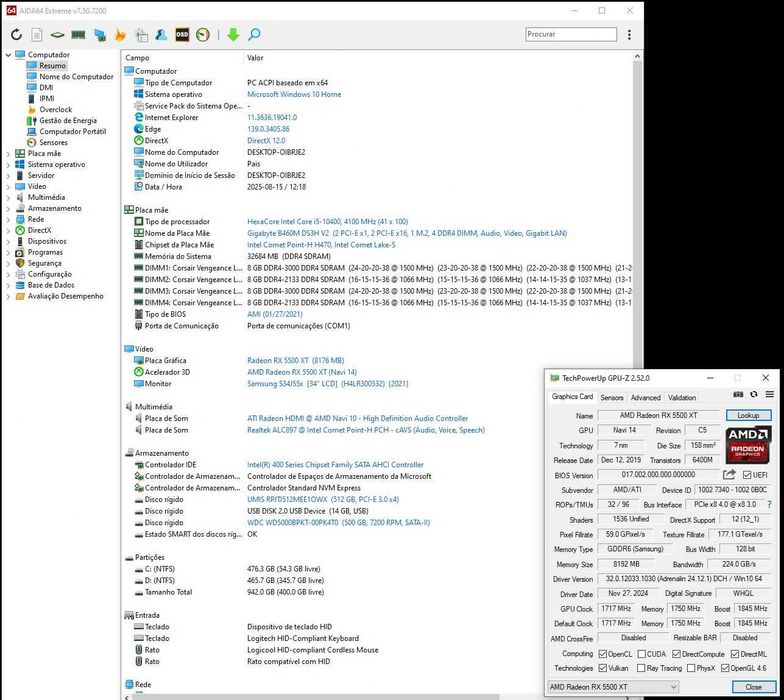Click the blue flask toolbar icon
Viewport: 784px width, 700px height.
(161, 34)
